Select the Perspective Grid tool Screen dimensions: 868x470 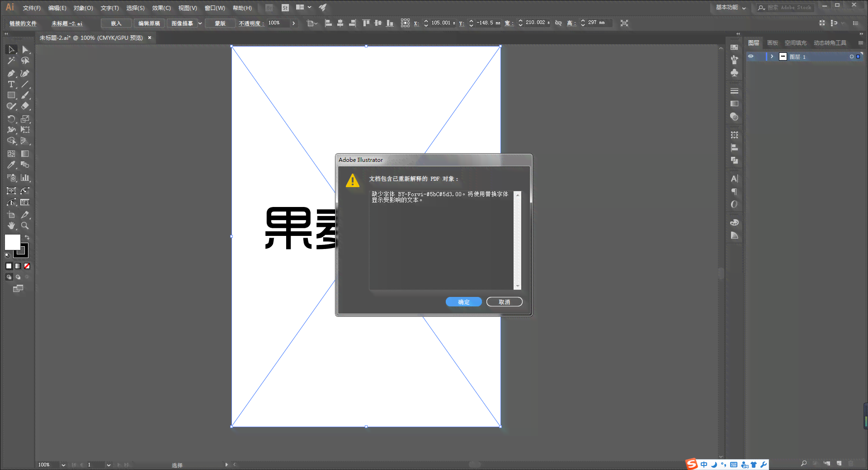[x=25, y=141]
